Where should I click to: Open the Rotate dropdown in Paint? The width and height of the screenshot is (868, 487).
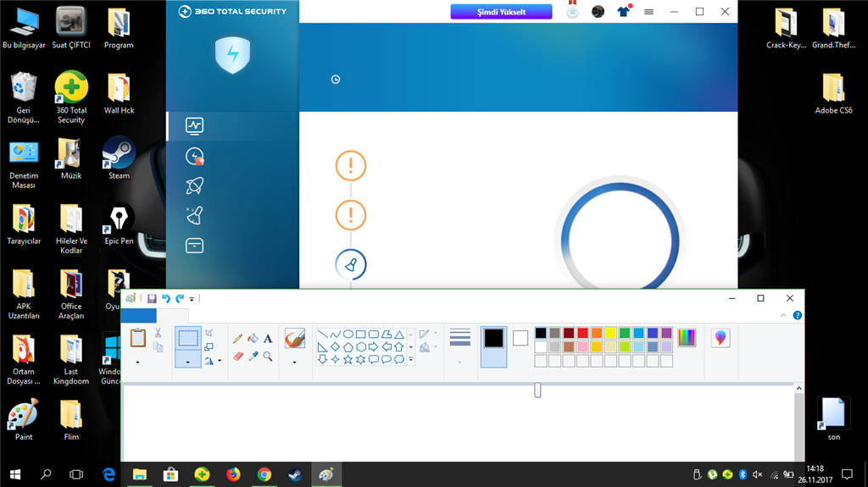tap(213, 361)
